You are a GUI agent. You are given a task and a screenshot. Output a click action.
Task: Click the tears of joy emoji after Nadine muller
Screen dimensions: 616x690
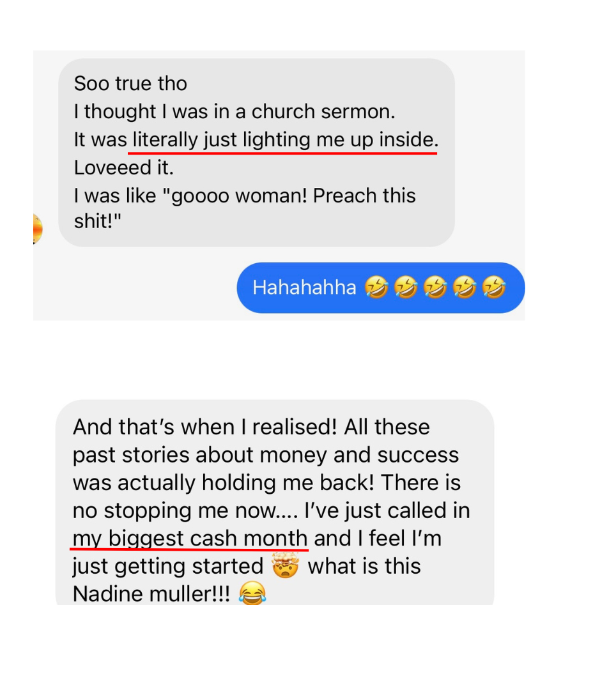pos(252,593)
